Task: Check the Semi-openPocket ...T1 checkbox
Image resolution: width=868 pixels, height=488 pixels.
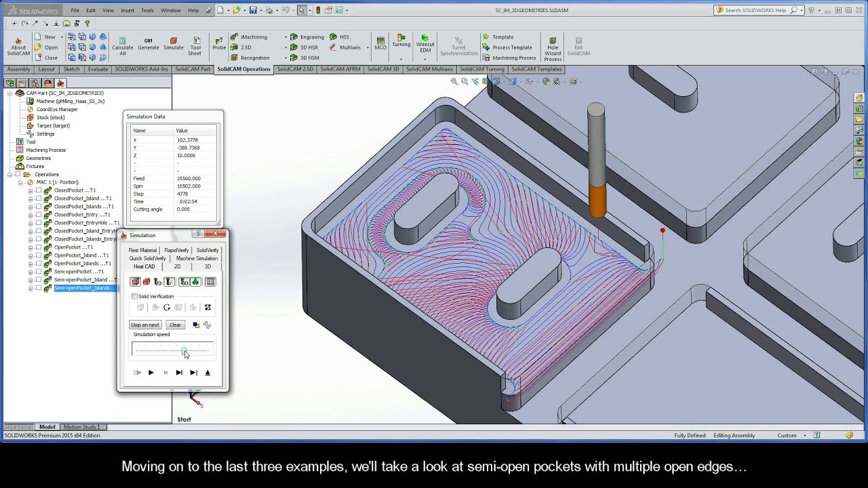Action: click(x=38, y=272)
